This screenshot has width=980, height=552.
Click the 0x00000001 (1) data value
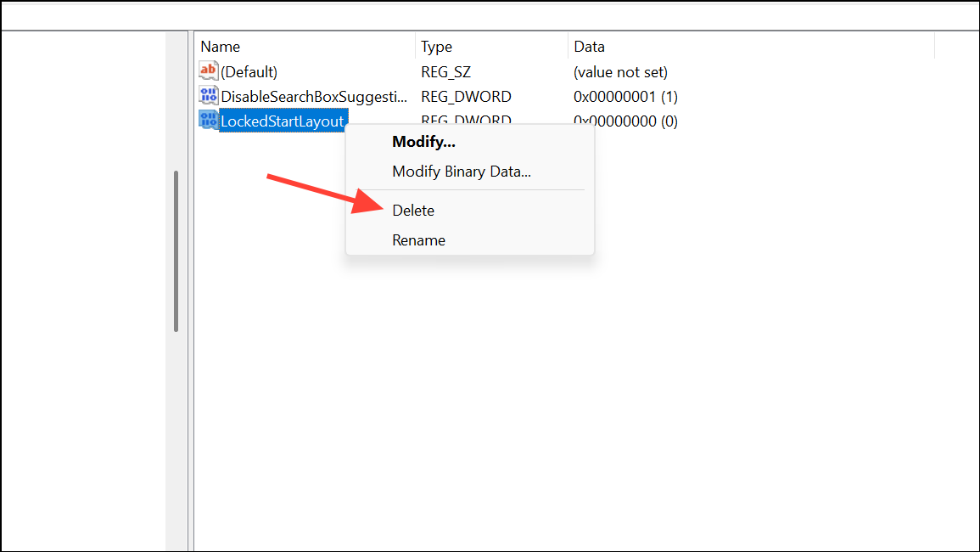[625, 96]
